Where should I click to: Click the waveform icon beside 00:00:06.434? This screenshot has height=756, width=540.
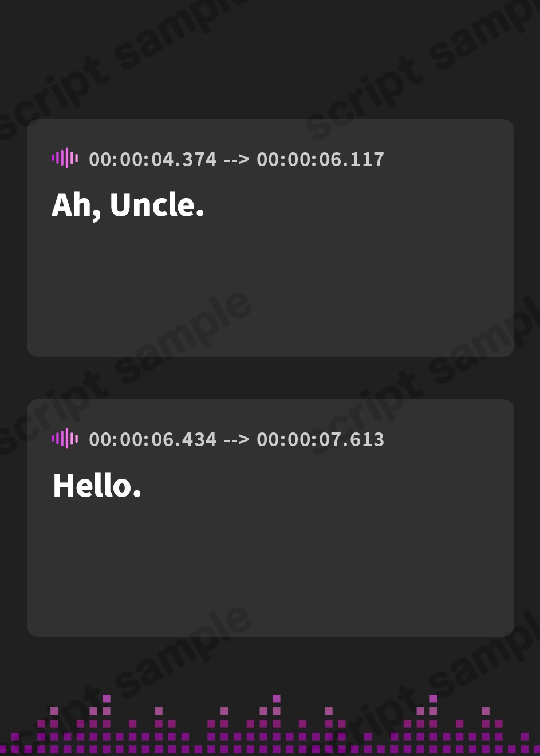pos(65,439)
